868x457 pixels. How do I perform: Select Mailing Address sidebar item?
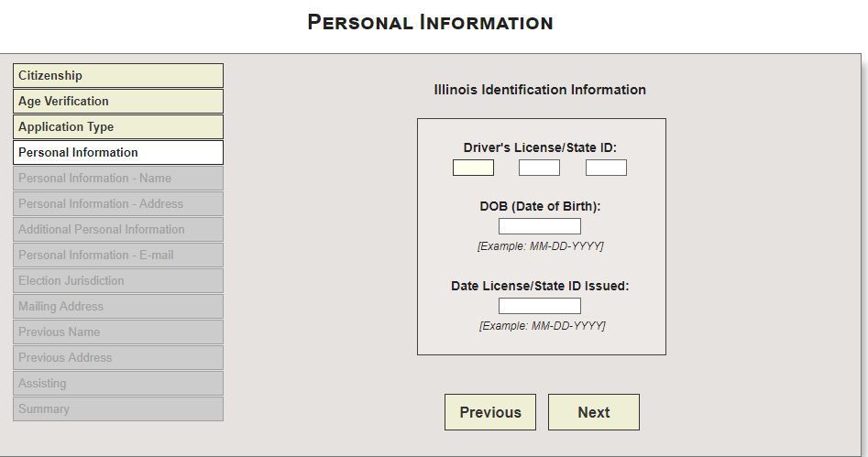(x=117, y=307)
